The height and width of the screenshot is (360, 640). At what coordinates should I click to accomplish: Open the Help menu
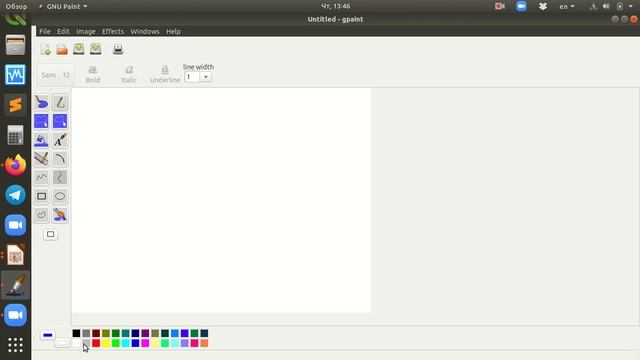173,31
